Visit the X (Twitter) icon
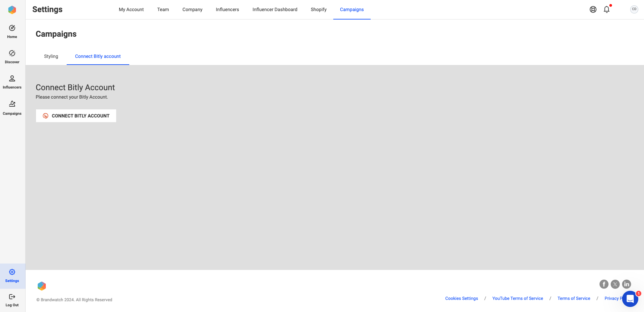 click(615, 284)
